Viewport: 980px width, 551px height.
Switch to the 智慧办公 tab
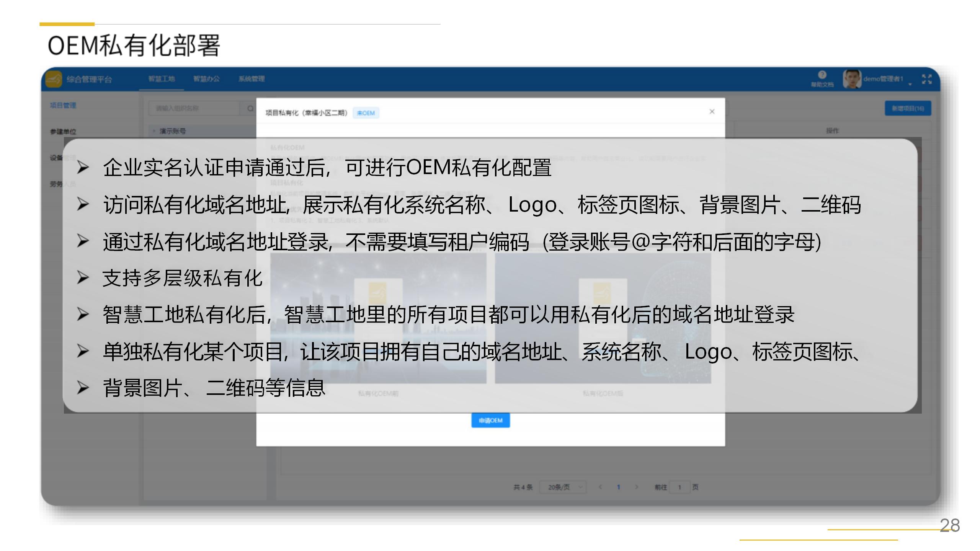pyautogui.click(x=206, y=79)
